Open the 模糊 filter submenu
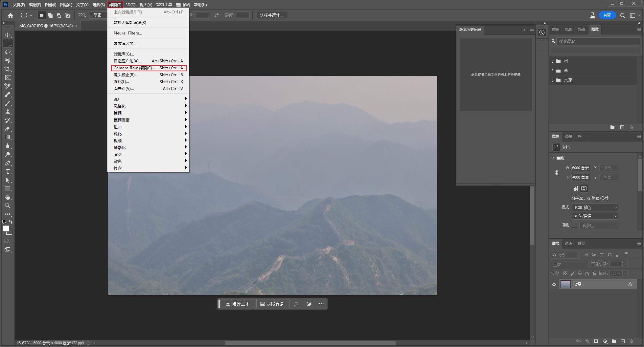Viewport: 644px width, 347px height. click(148, 113)
